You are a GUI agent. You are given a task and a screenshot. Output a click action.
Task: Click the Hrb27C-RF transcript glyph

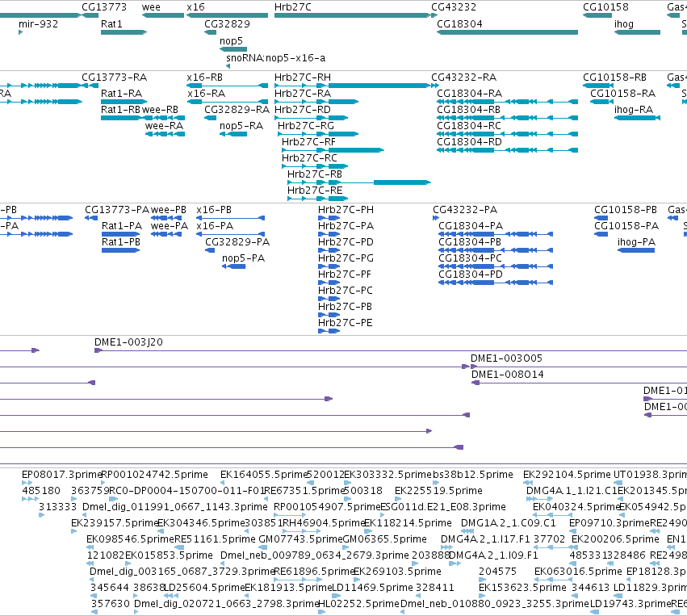coord(333,150)
